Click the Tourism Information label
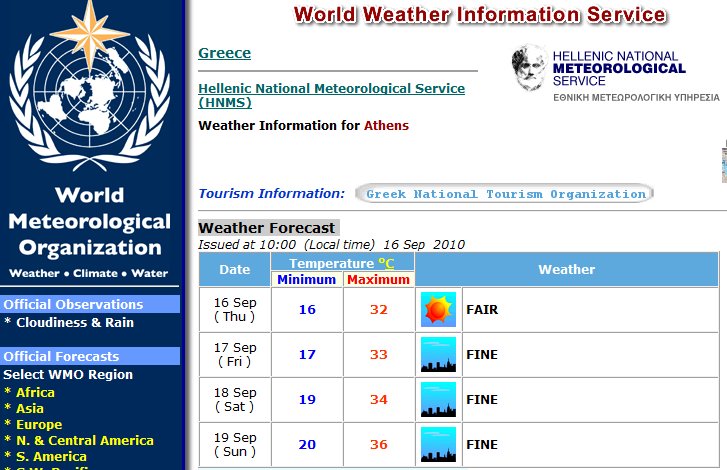The width and height of the screenshot is (727, 470). pyautogui.click(x=272, y=193)
